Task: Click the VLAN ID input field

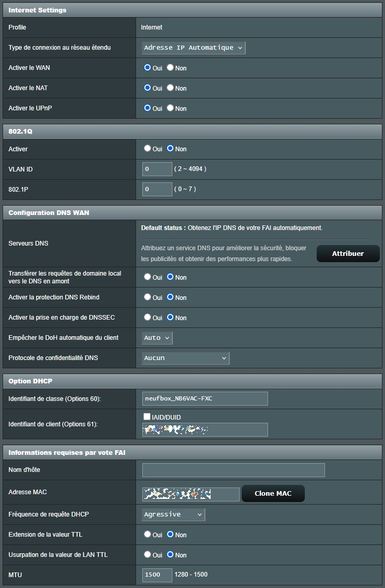Action: tap(157, 169)
